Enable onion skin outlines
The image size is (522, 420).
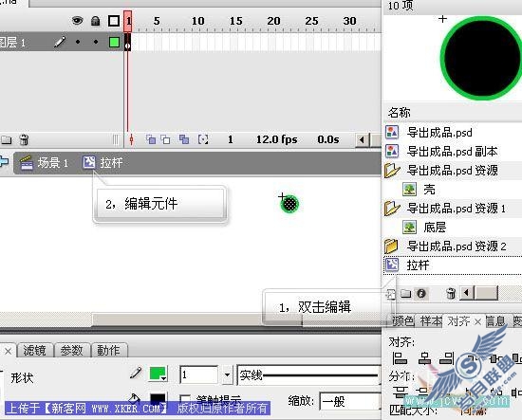point(165,139)
